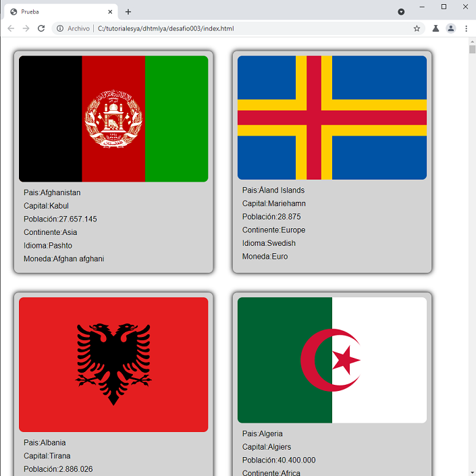Open the Chrome three-dot menu
This screenshot has height=476, width=476.
[x=467, y=28]
